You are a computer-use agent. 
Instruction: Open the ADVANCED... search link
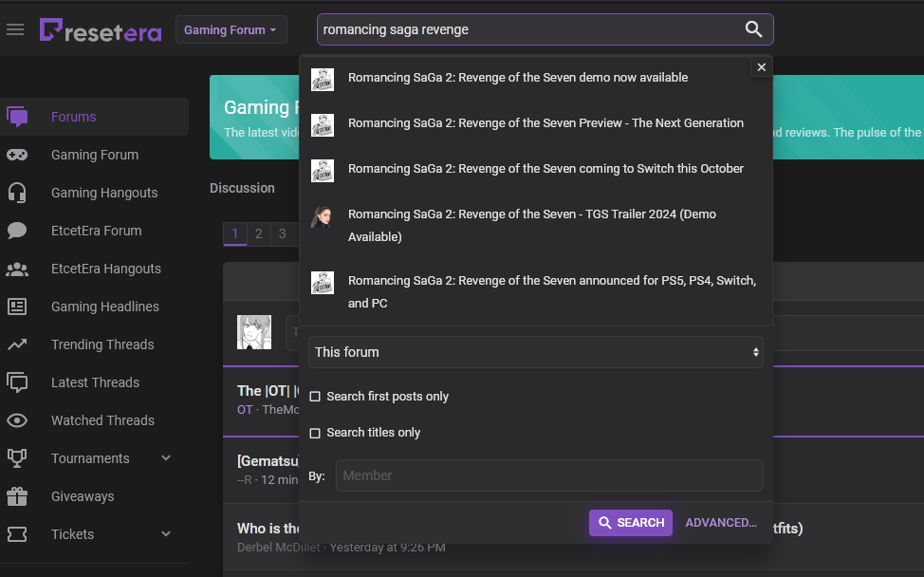(721, 523)
